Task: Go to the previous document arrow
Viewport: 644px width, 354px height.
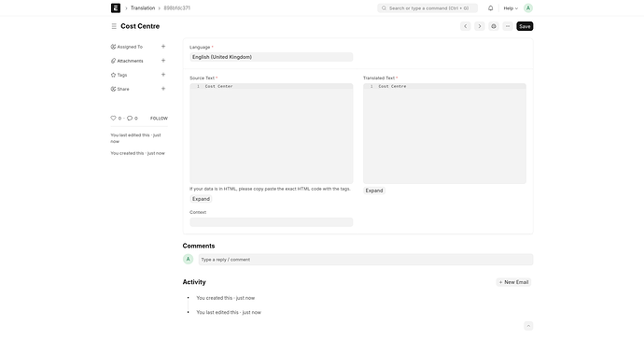Action: tap(466, 26)
